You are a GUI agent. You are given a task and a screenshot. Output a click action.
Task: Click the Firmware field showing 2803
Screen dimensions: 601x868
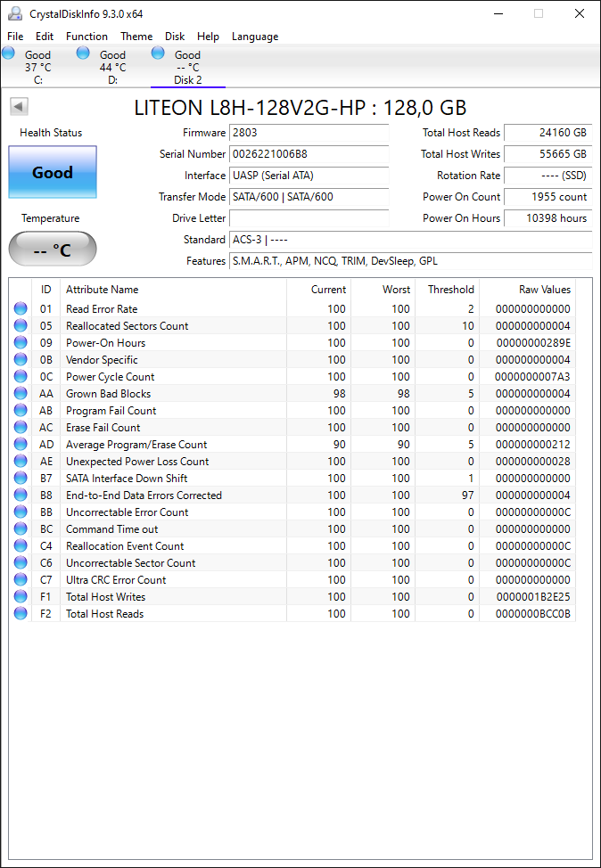309,133
